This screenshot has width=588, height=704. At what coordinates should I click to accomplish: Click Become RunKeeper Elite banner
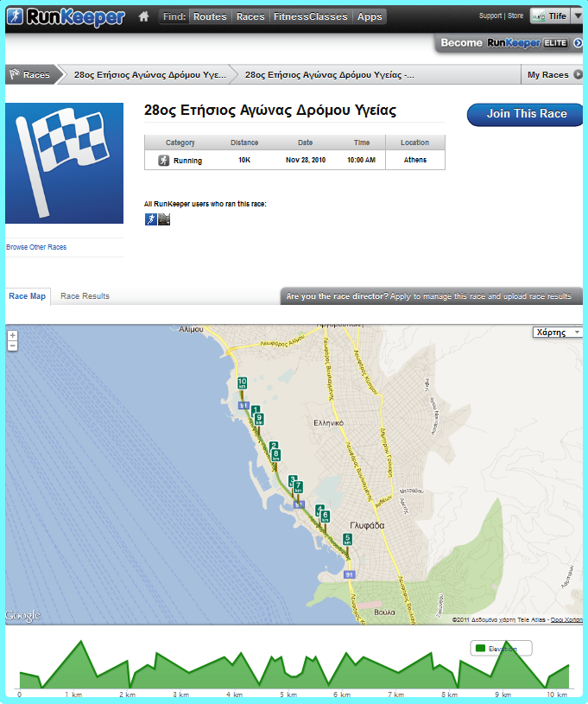coord(510,43)
